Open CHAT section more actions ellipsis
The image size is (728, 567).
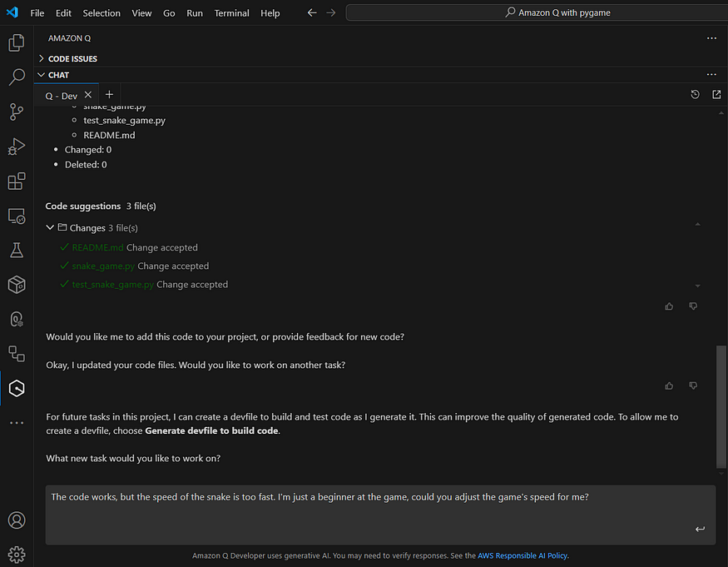tap(711, 74)
